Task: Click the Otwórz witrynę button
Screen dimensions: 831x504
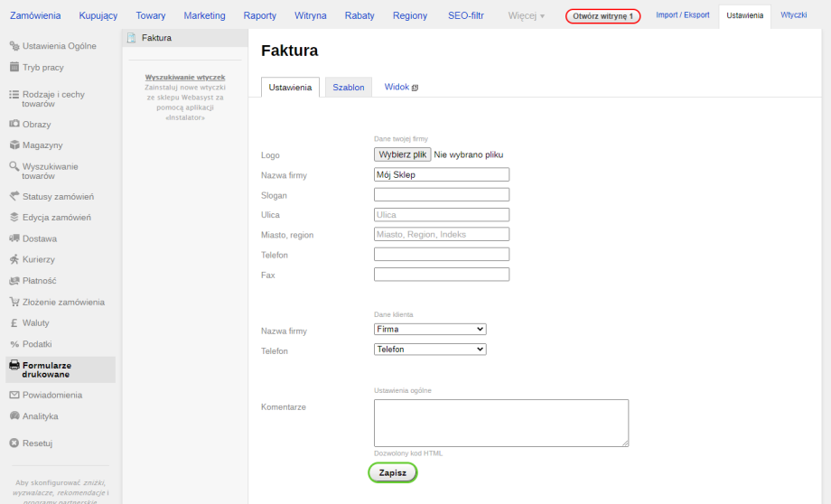Action: (x=602, y=16)
